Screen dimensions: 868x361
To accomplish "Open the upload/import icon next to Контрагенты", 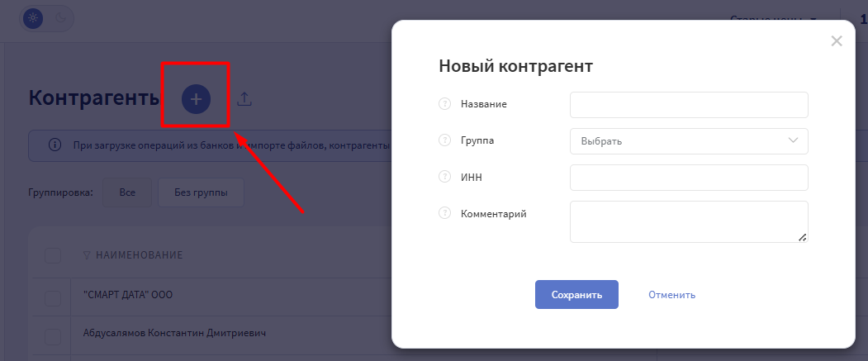I will click(x=244, y=99).
